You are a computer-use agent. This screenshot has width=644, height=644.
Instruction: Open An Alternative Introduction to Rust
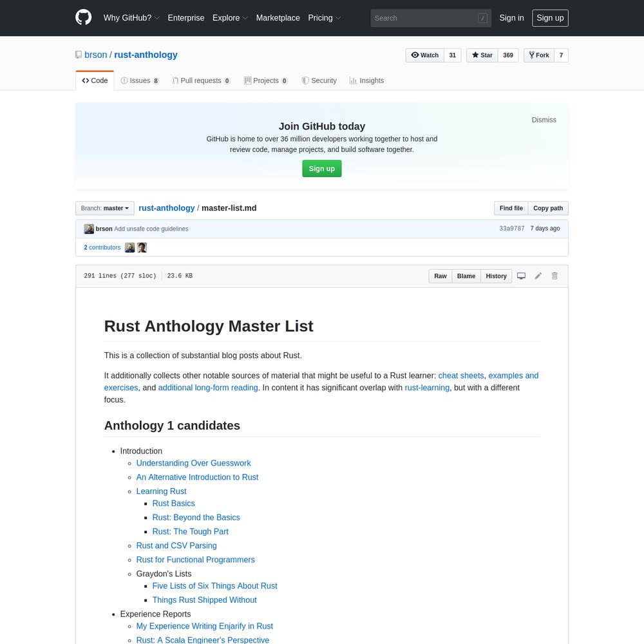tap(197, 477)
